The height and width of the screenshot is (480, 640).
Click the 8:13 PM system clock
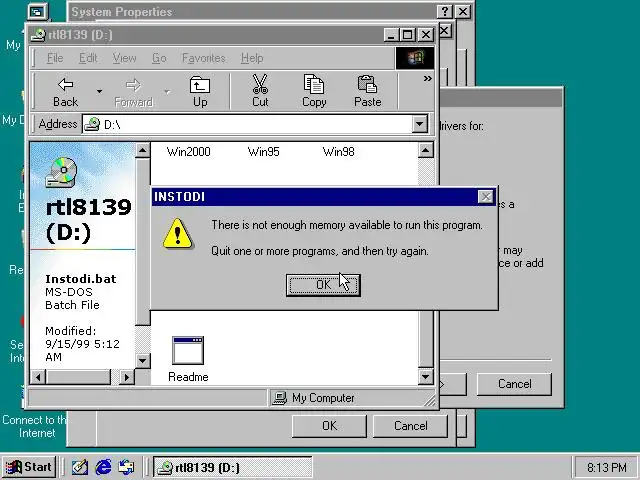(607, 467)
